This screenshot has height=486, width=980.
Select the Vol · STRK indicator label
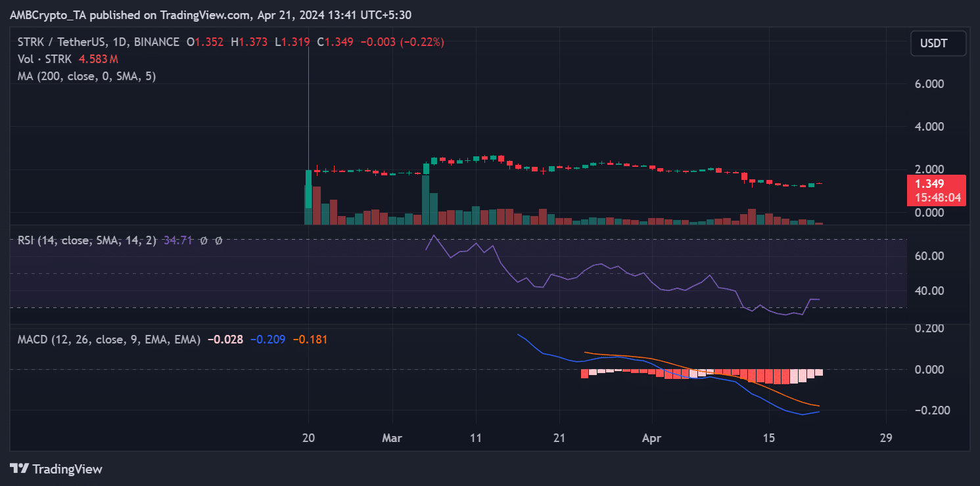click(45, 59)
